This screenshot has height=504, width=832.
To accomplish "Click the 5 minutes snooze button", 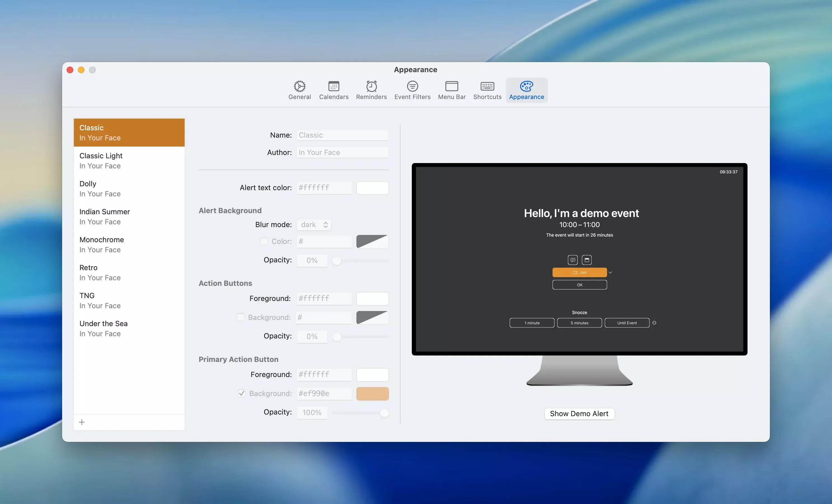I will coord(579,323).
